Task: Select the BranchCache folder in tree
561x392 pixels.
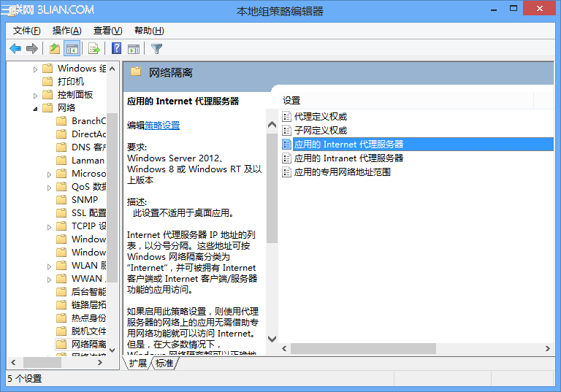Action: 88,121
